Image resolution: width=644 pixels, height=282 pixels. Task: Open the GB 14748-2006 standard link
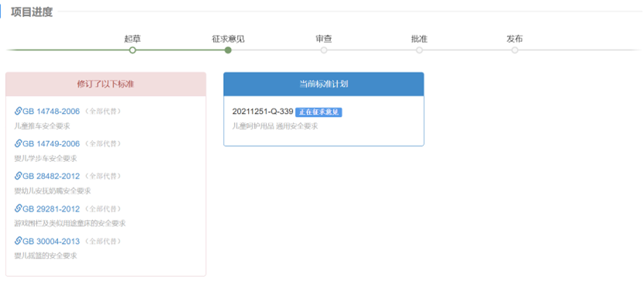[x=51, y=112]
